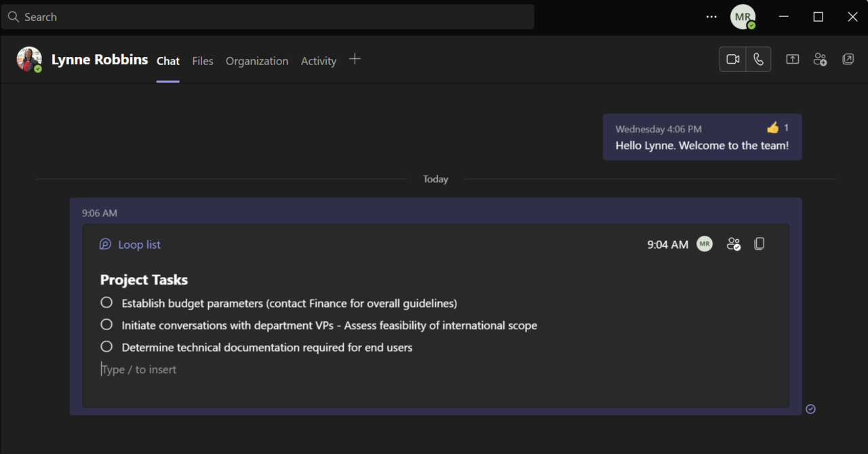Add a new tab with the plus button
Viewport: 868px width, 454px height.
point(355,59)
